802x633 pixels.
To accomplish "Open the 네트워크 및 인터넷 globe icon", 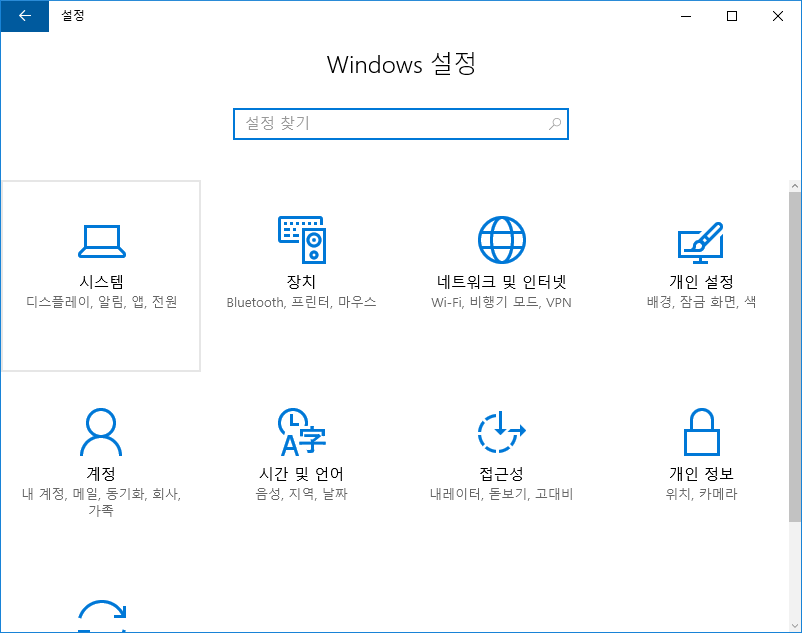I will click(x=502, y=240).
